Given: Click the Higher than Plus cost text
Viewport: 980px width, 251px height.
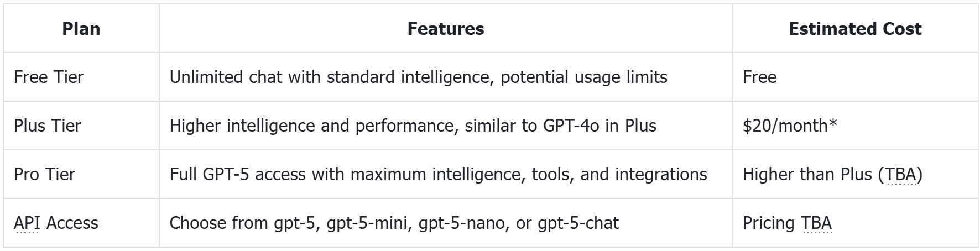Looking at the screenshot, I should 807,174.
